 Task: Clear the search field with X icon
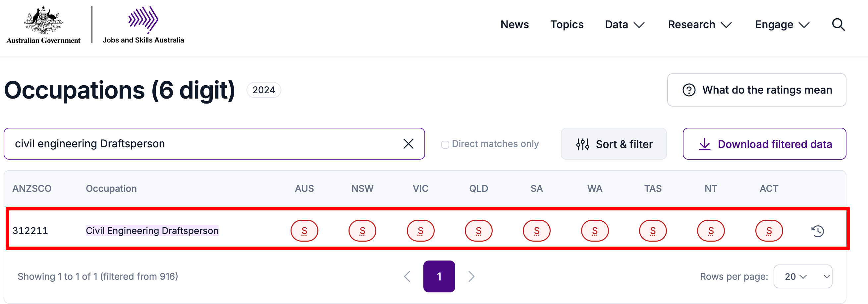pos(408,144)
